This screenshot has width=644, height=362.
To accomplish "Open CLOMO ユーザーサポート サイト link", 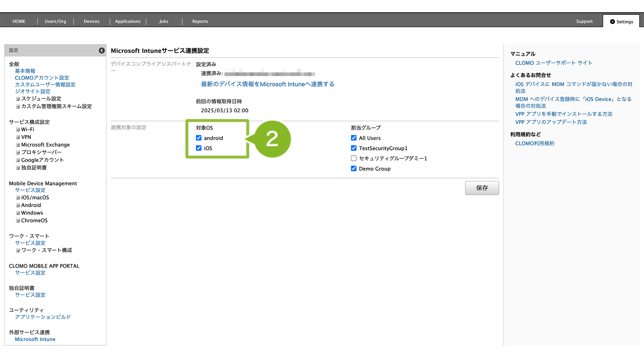I will (x=554, y=63).
